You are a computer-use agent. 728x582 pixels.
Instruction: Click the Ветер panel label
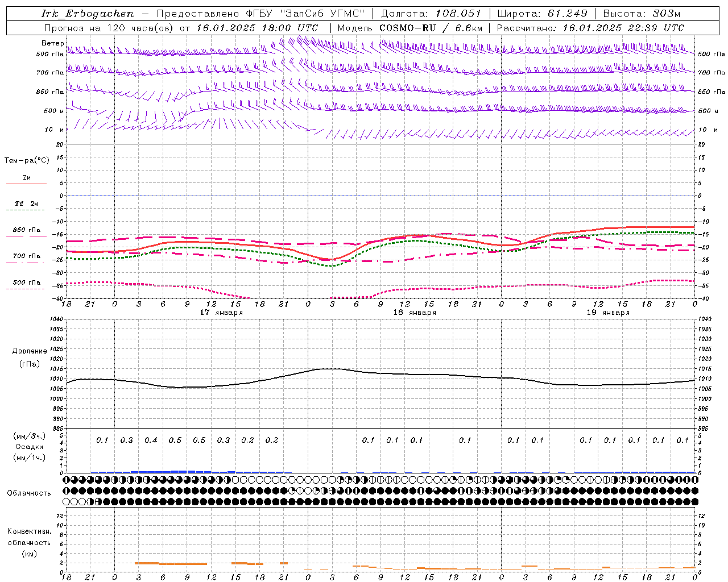pyautogui.click(x=53, y=43)
